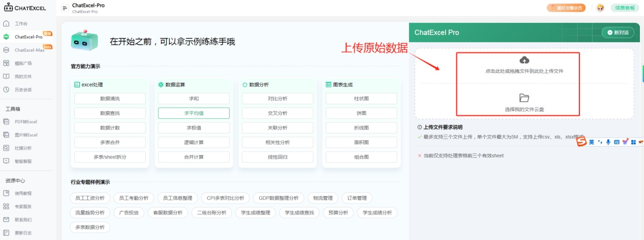644x240 pixels.
Task: Click the 图片转Excel picture icon
Action: [x=6, y=135]
